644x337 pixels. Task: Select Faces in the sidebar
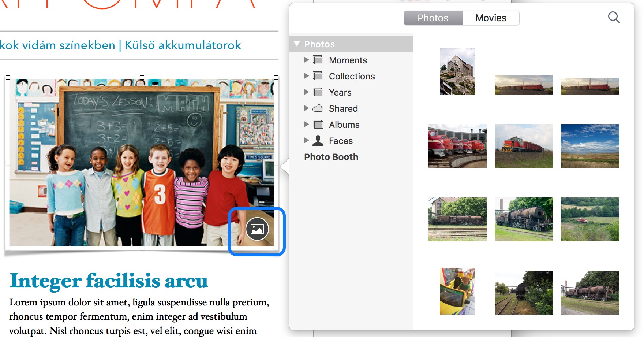[341, 141]
